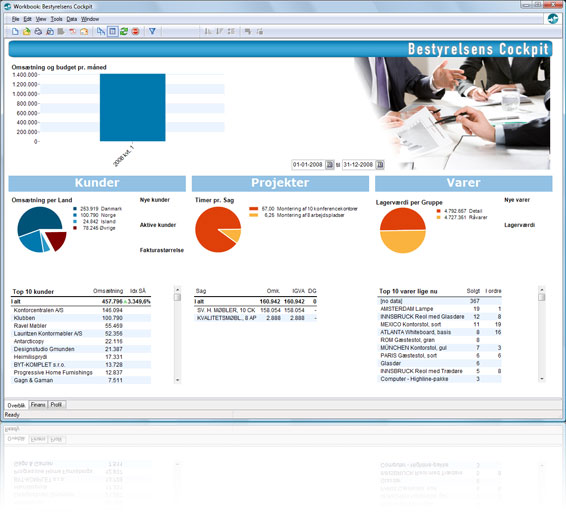Click the blue Filter funnel icon
This screenshot has height=513, width=566.
pyautogui.click(x=152, y=32)
